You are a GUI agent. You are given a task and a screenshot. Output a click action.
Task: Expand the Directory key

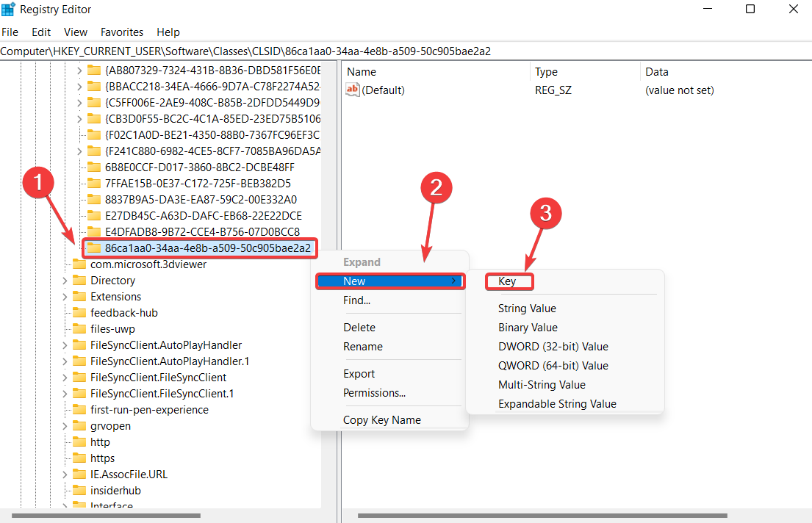tap(66, 280)
